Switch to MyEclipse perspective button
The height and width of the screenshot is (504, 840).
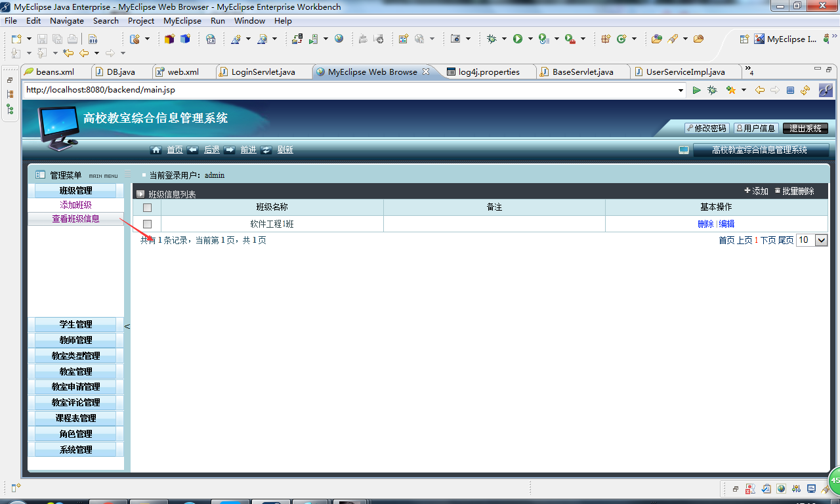click(786, 39)
